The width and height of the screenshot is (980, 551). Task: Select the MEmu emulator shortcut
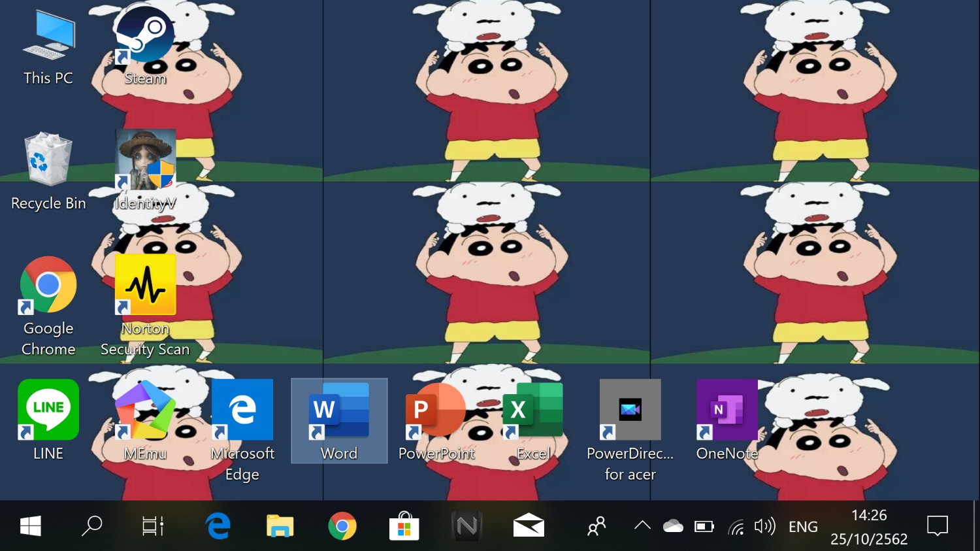[145, 420]
